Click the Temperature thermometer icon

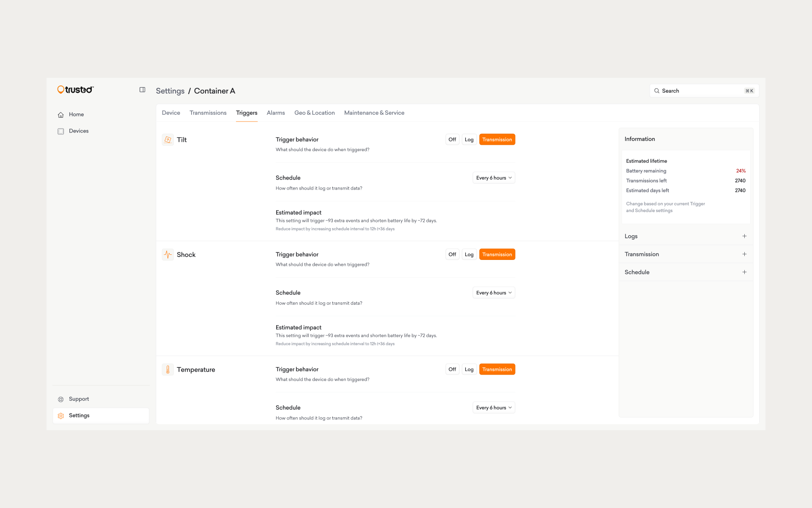click(x=168, y=370)
